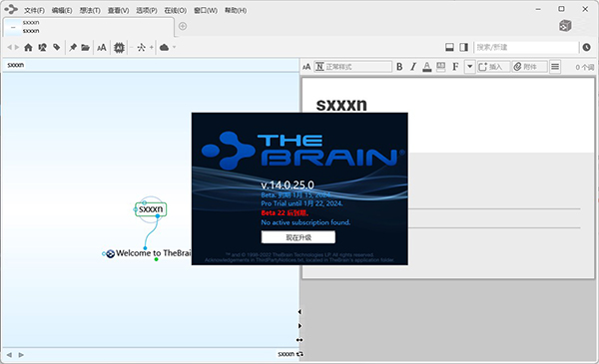Select the sxxxn thought node
This screenshot has width=599, height=364.
(x=151, y=209)
